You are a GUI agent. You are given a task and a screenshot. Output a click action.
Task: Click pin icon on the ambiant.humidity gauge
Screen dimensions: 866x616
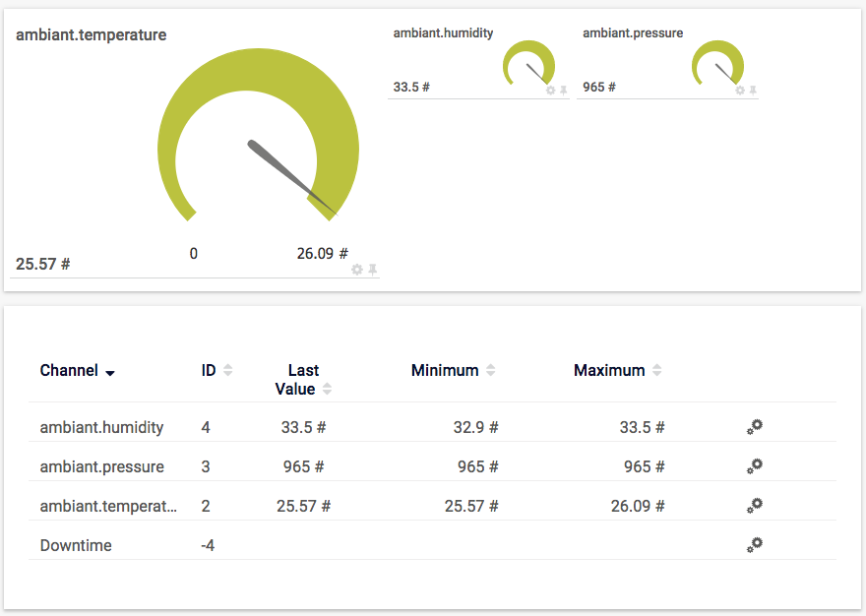point(564,91)
